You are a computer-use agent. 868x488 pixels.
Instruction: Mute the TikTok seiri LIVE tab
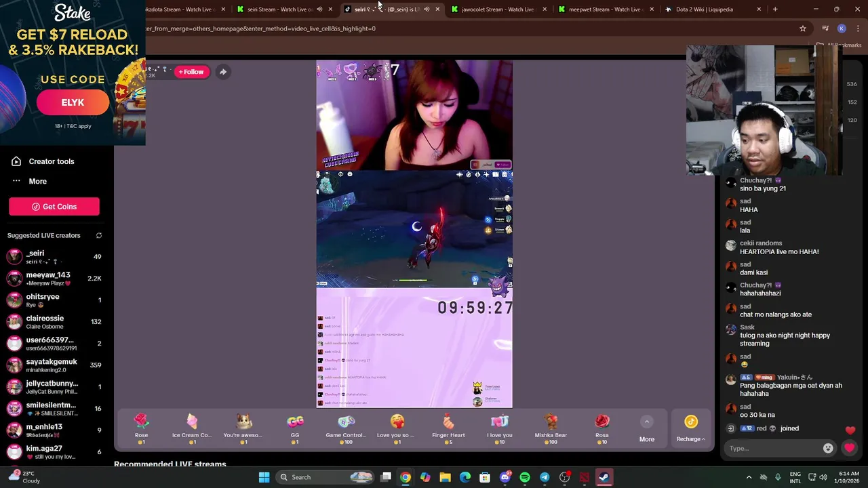click(x=427, y=9)
